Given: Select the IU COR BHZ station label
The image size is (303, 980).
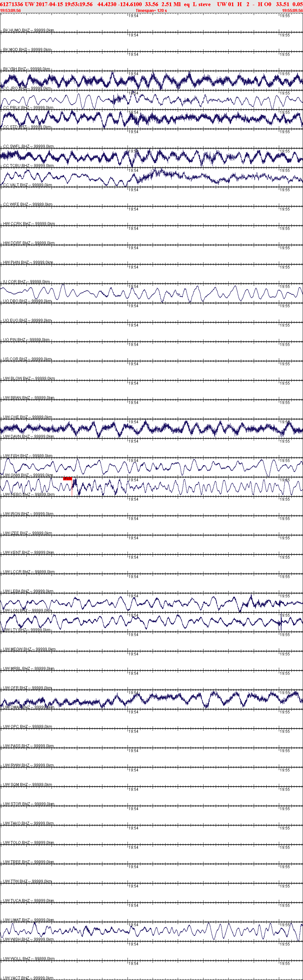Looking at the screenshot, I should [x=27, y=282].
